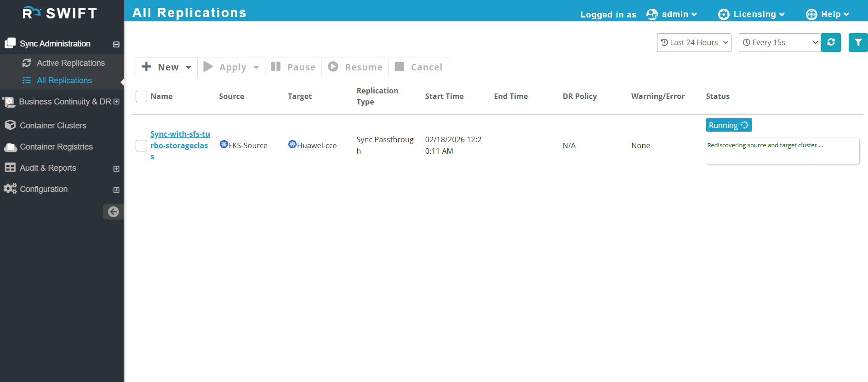Click the RSwift logo
This screenshot has width=868, height=382.
click(x=60, y=13)
